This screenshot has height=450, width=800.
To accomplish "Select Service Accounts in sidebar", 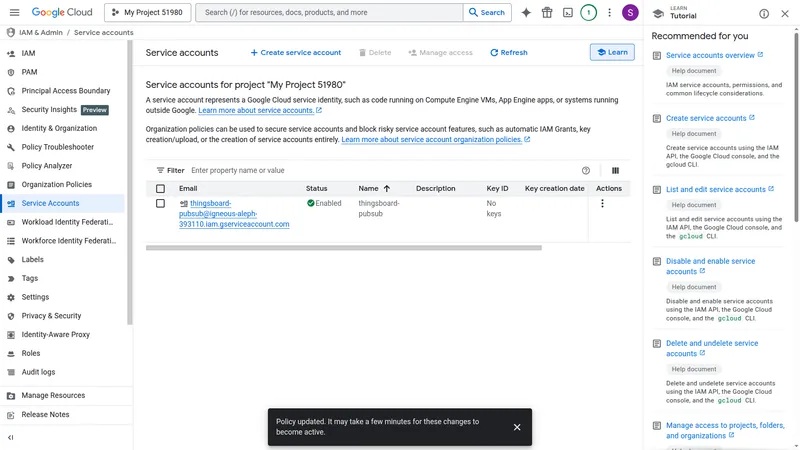I will click(62, 203).
